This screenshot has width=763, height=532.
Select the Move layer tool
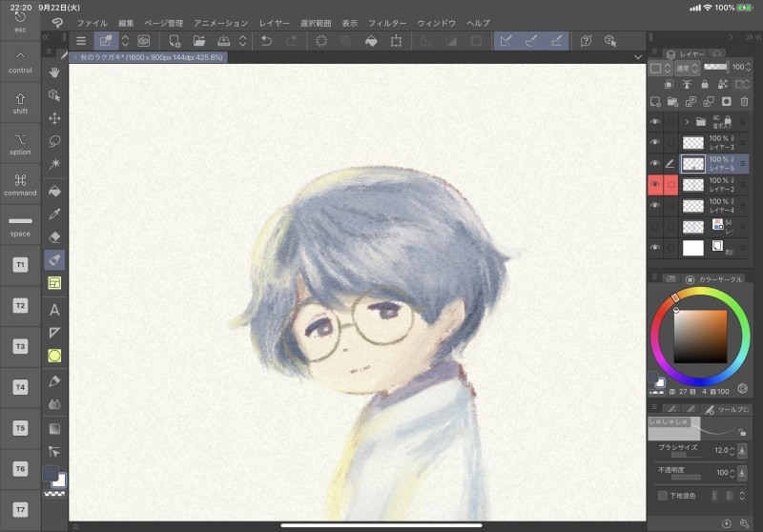point(54,118)
